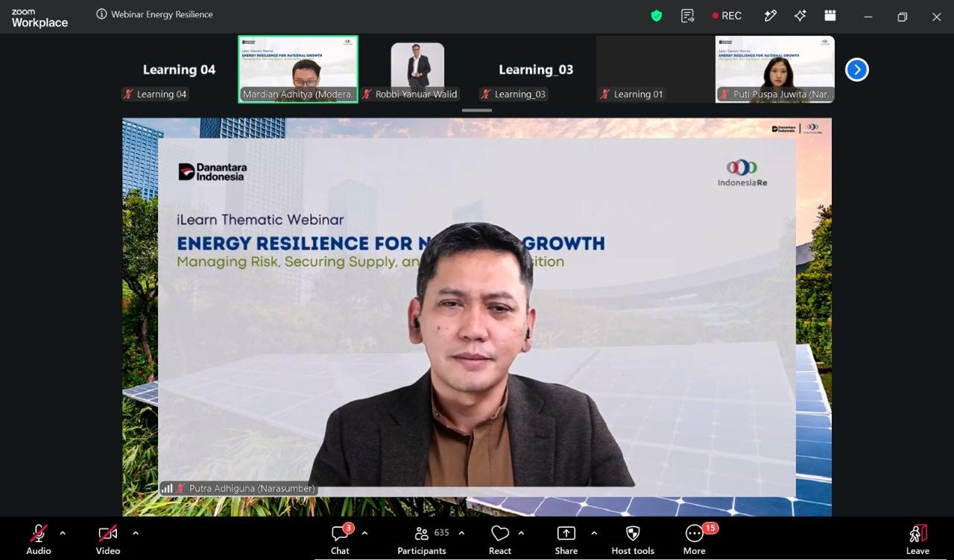
Task: Open the Participants list
Action: 422,533
